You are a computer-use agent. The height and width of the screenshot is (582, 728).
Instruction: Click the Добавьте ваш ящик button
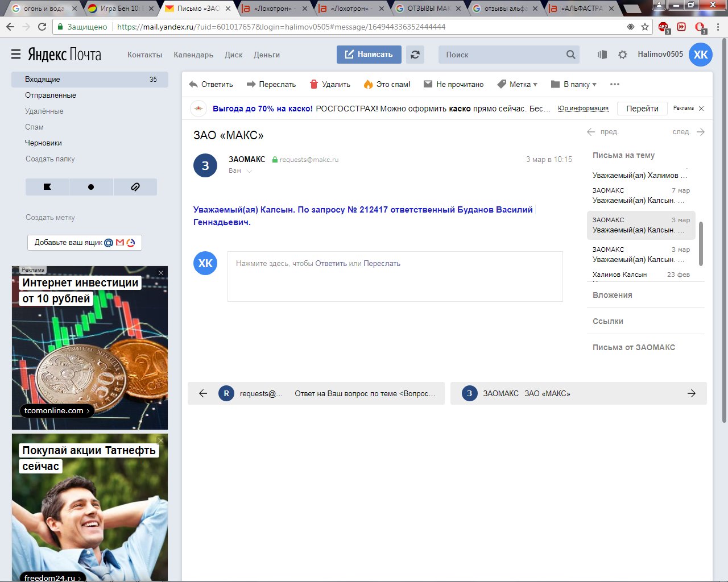click(85, 242)
